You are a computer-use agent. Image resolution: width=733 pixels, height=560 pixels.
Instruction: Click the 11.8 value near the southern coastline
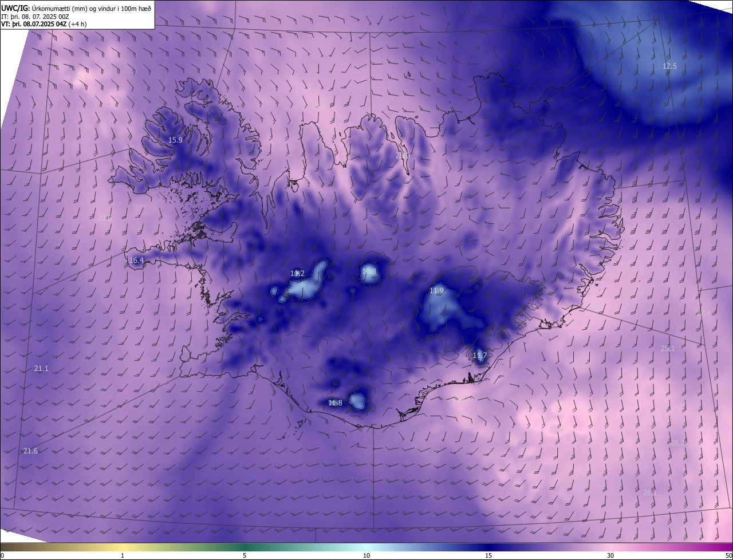click(335, 403)
